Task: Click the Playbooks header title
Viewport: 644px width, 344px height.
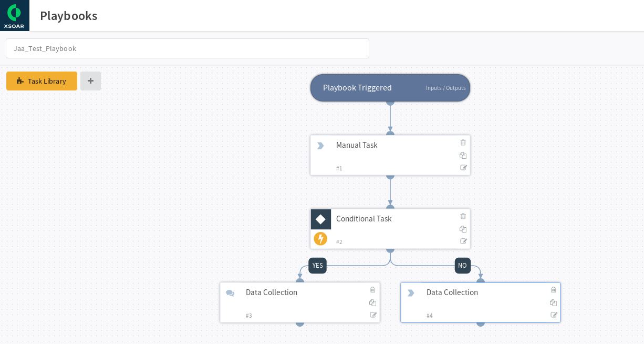Action: tap(69, 15)
